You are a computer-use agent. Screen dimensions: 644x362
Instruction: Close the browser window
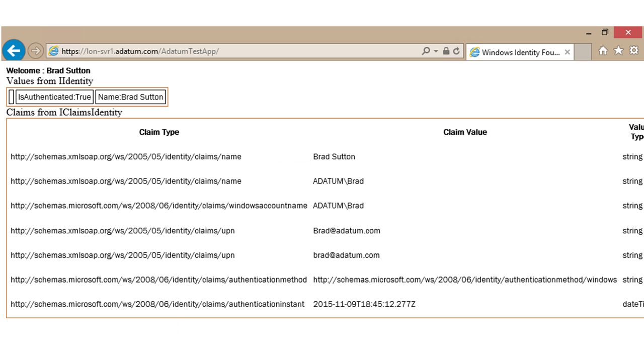tap(628, 32)
